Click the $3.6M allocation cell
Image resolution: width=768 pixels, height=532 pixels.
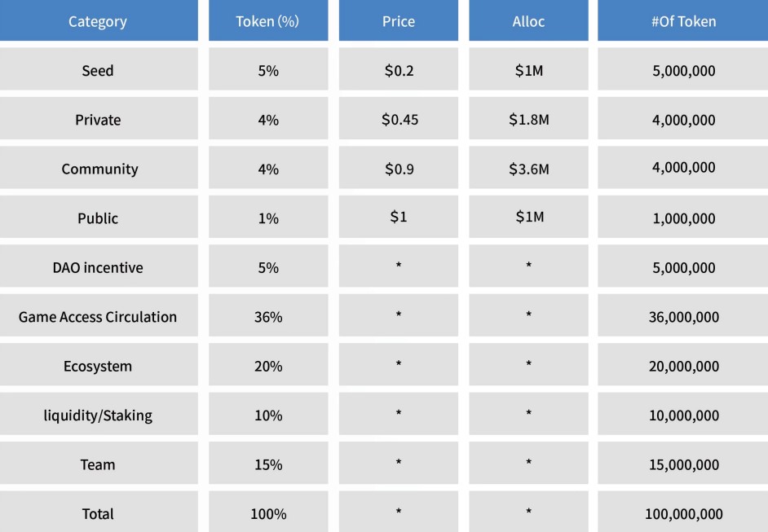coord(528,169)
